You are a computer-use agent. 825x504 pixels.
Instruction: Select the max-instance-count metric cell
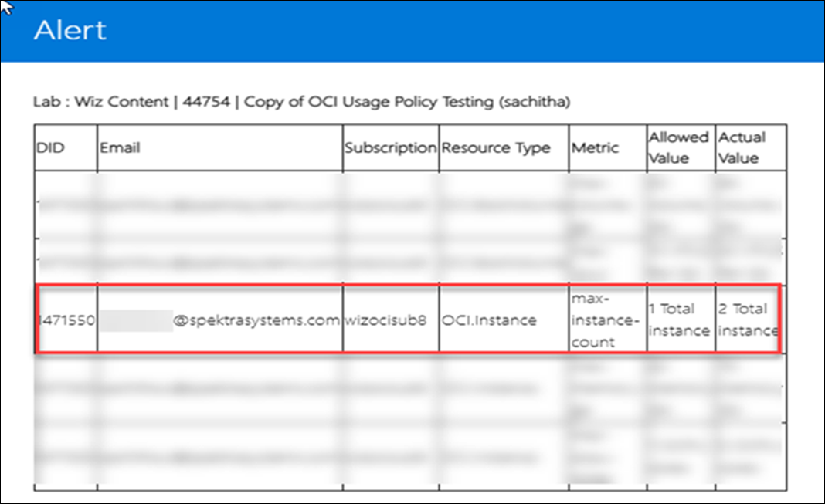[x=608, y=320]
